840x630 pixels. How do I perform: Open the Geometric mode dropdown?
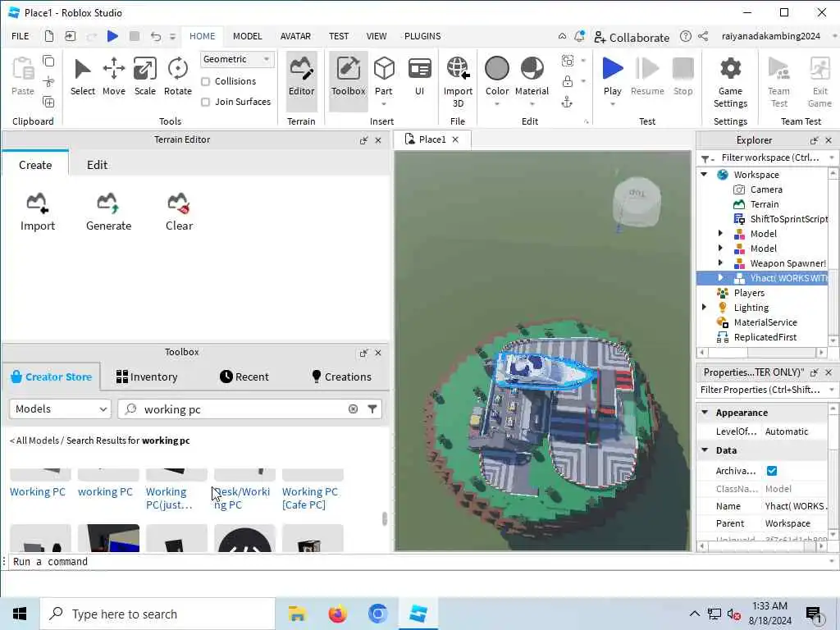(237, 59)
